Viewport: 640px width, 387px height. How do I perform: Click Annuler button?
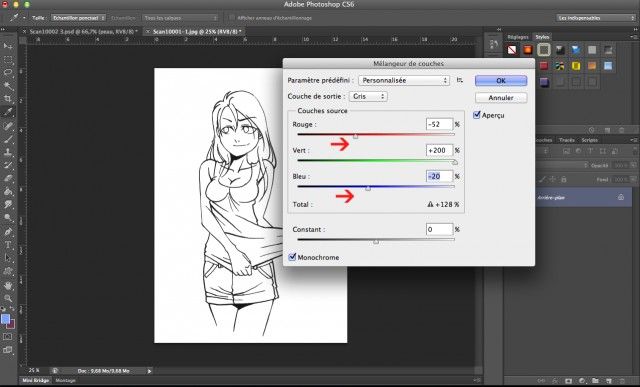pyautogui.click(x=501, y=98)
